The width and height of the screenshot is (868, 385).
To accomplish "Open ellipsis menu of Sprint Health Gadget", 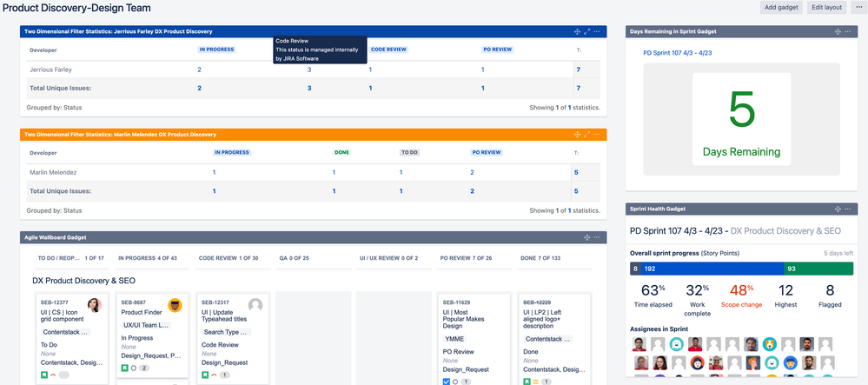I will tap(847, 209).
